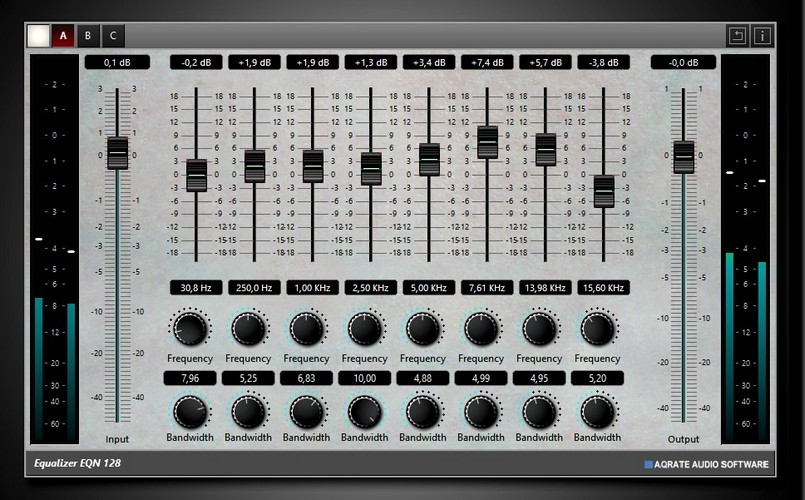The image size is (805, 500).
Task: Click the Bandwidth knob under 10,00
Action: (x=365, y=411)
